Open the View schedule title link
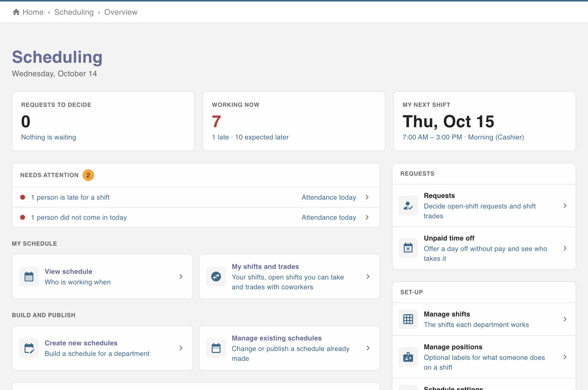The height and width of the screenshot is (390, 588). click(x=68, y=271)
